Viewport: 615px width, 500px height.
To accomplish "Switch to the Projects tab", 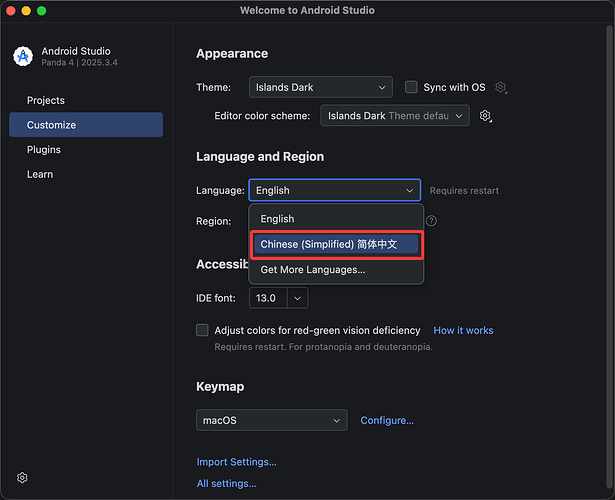I will 86,100.
